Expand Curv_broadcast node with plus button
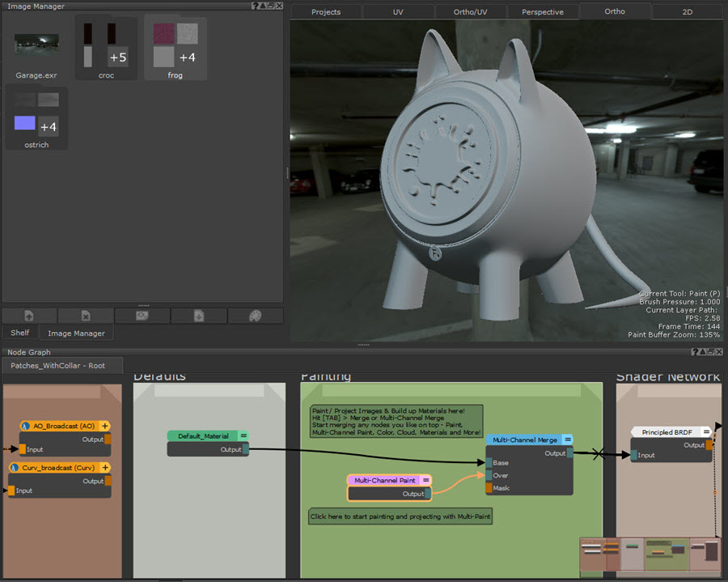The height and width of the screenshot is (582, 728). (x=105, y=468)
